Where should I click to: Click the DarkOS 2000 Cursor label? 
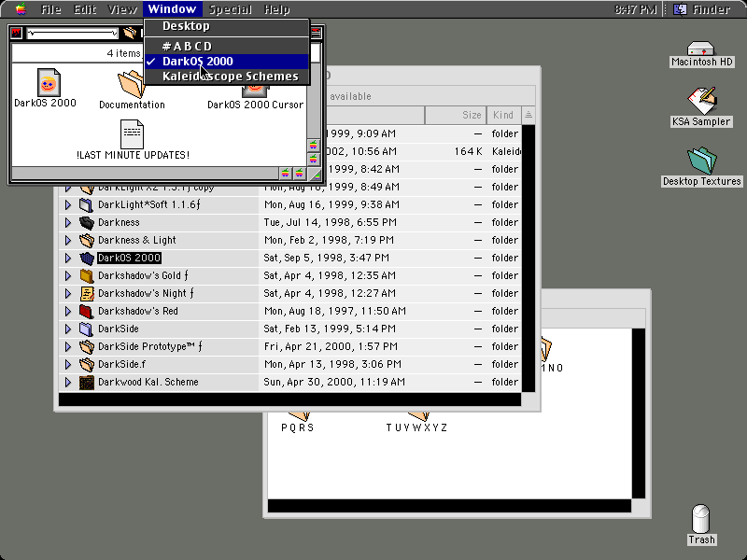[x=255, y=105]
